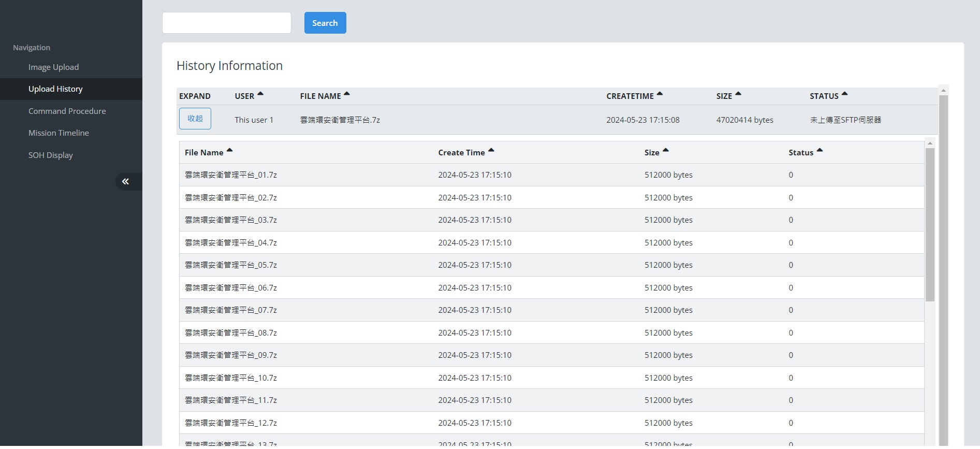Sort inner table by Status arrow

(x=820, y=151)
